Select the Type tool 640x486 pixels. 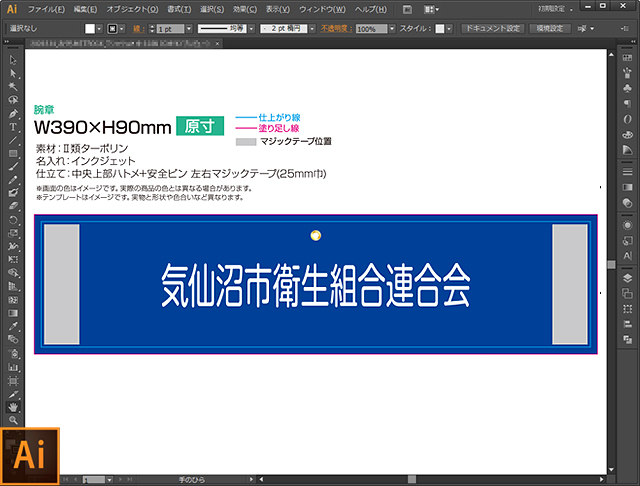click(13, 127)
